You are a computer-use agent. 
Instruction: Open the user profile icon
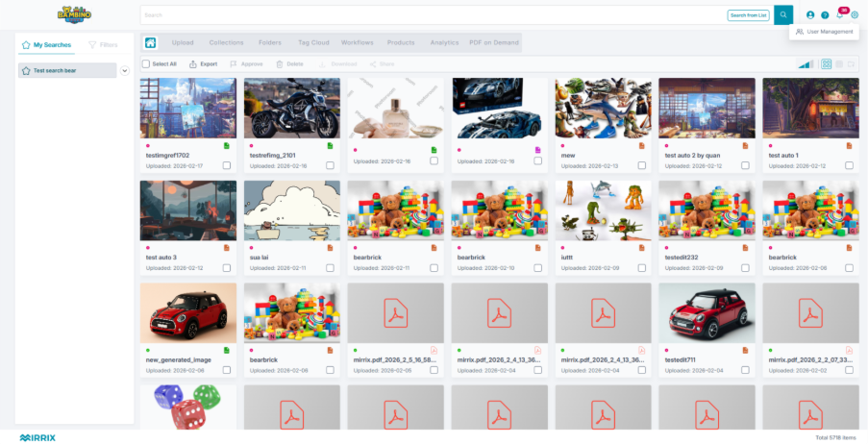click(x=810, y=15)
